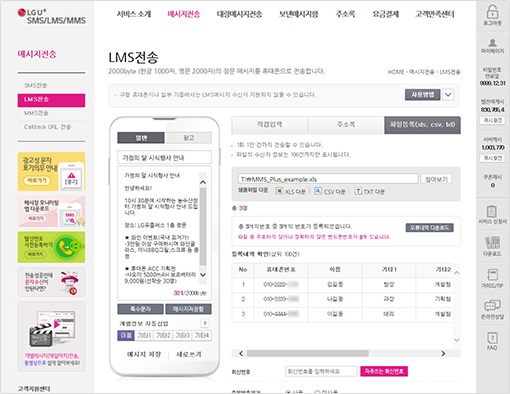Open the 보낸메시지함 top menu
Viewport: 510px width, 394px height.
(x=298, y=14)
